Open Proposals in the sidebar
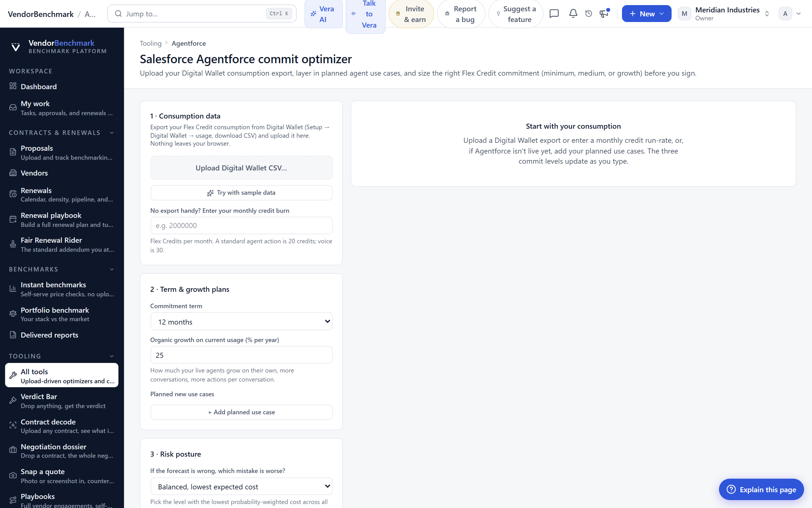The width and height of the screenshot is (812, 508). [x=62, y=152]
